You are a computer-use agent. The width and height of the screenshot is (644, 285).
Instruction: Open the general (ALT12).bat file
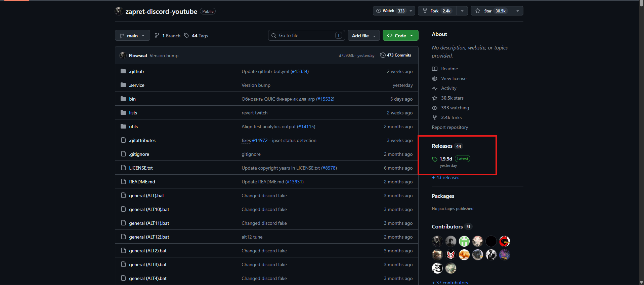[149, 237]
